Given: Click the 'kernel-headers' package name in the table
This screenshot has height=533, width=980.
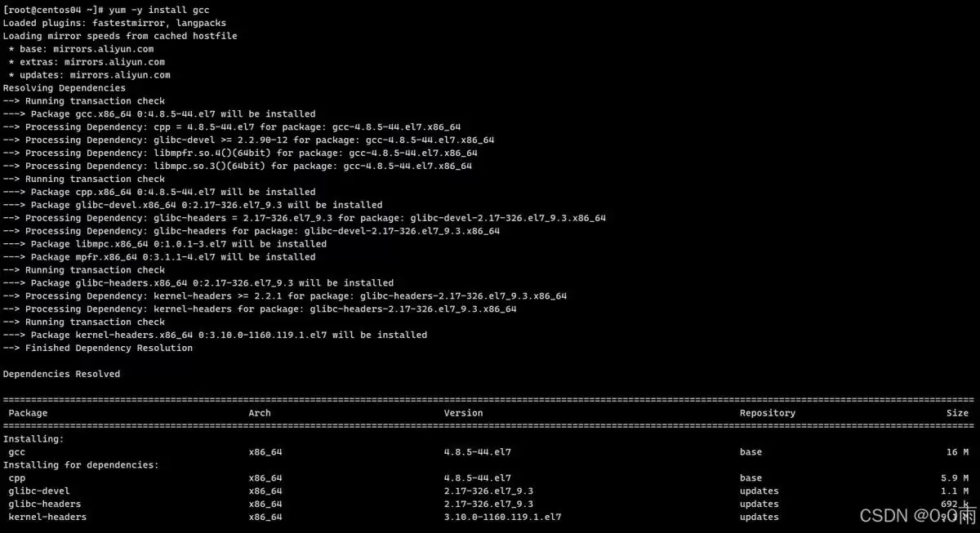Looking at the screenshot, I should coord(47,518).
